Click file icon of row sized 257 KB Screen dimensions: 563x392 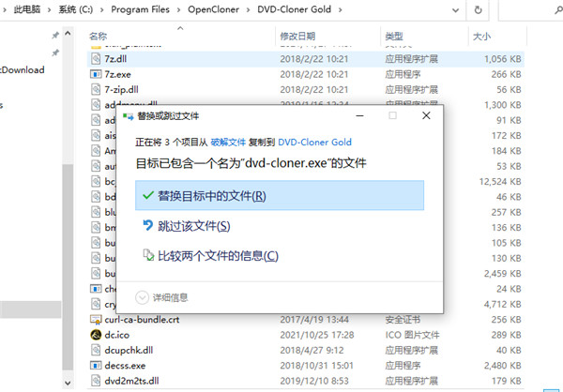point(96,212)
